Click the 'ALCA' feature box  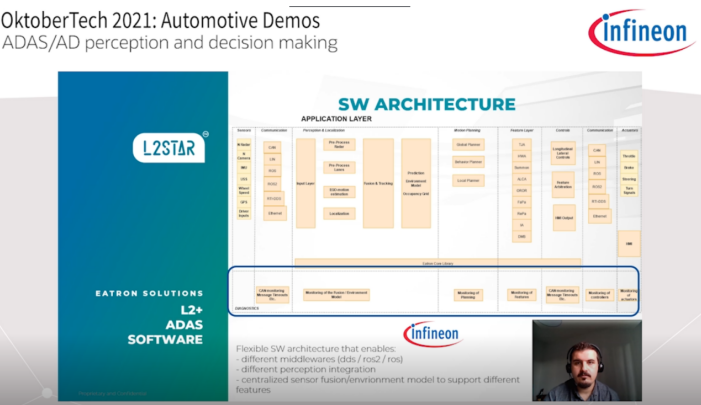(522, 179)
